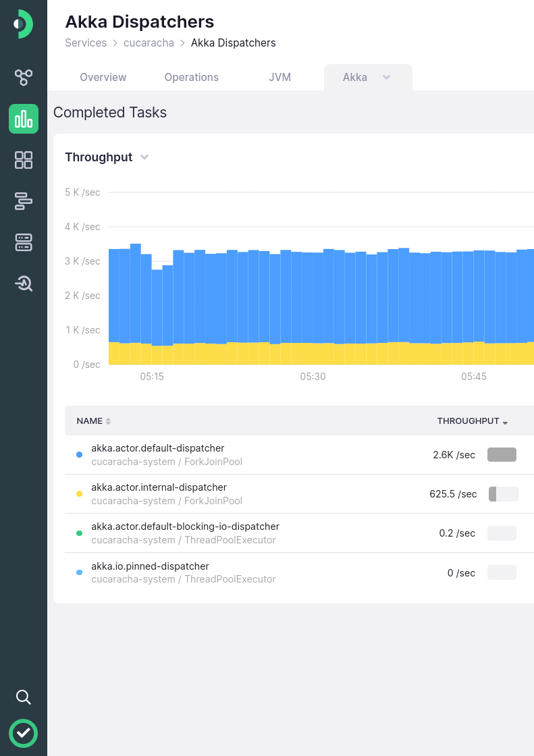This screenshot has width=534, height=756.
Task: Expand the Akka tab dropdown chevron
Action: (386, 77)
